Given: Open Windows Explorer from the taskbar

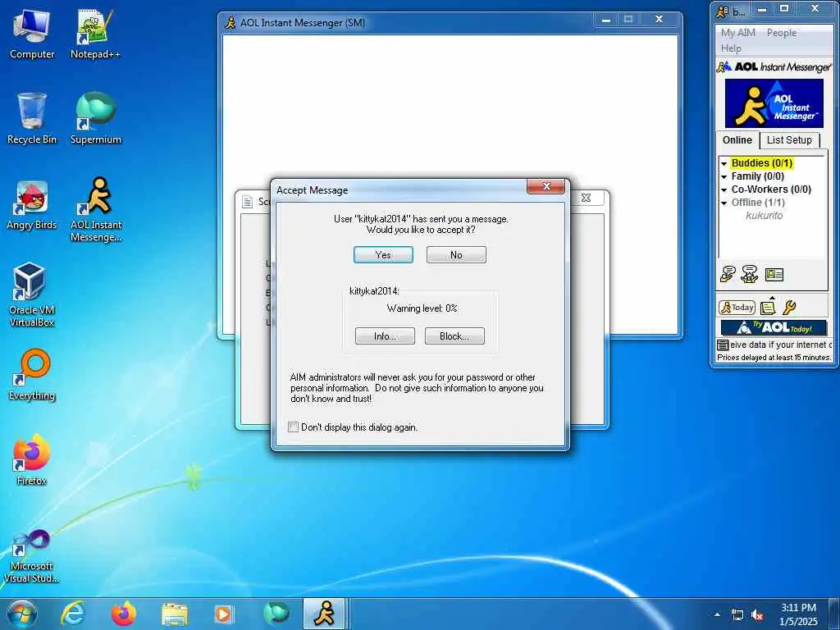Looking at the screenshot, I should point(174,614).
